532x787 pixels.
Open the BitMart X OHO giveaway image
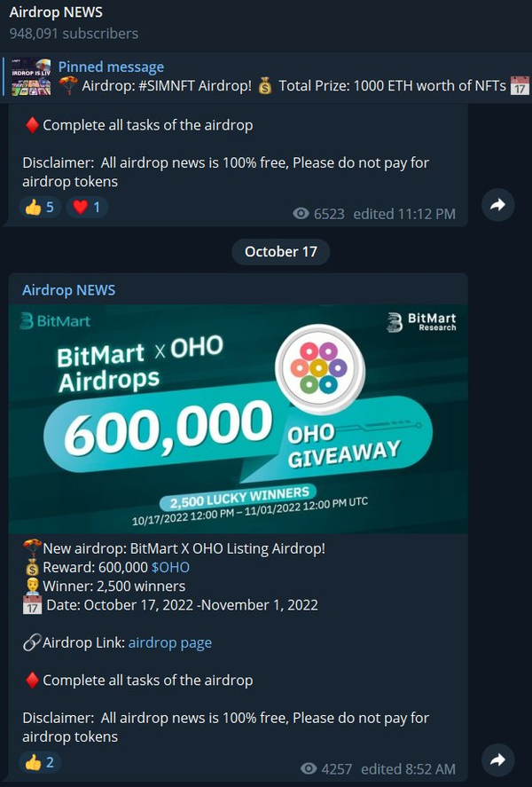click(x=239, y=419)
